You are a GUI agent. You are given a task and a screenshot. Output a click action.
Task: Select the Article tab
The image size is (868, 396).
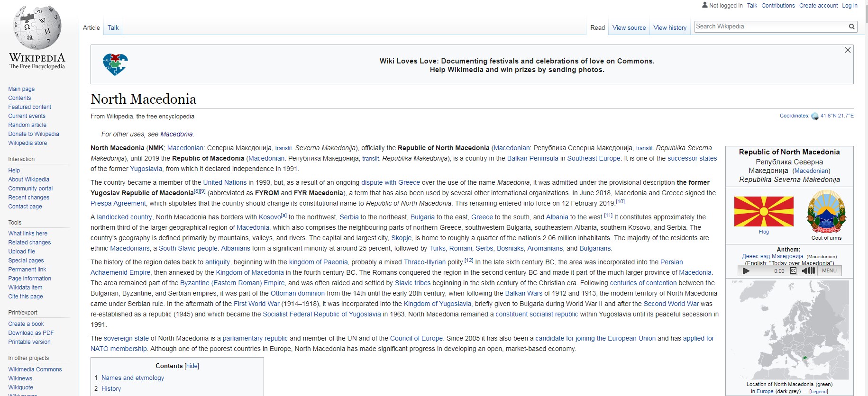tap(91, 27)
